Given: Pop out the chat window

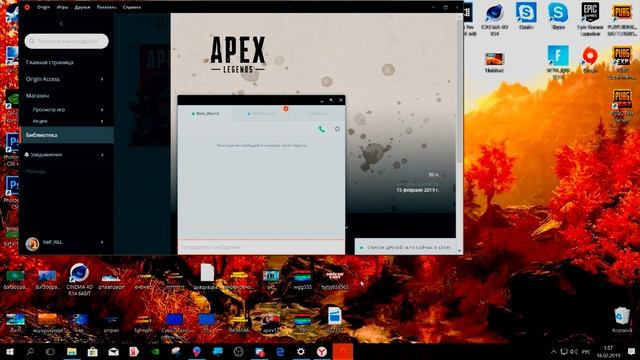Looking at the screenshot, I should (331, 100).
